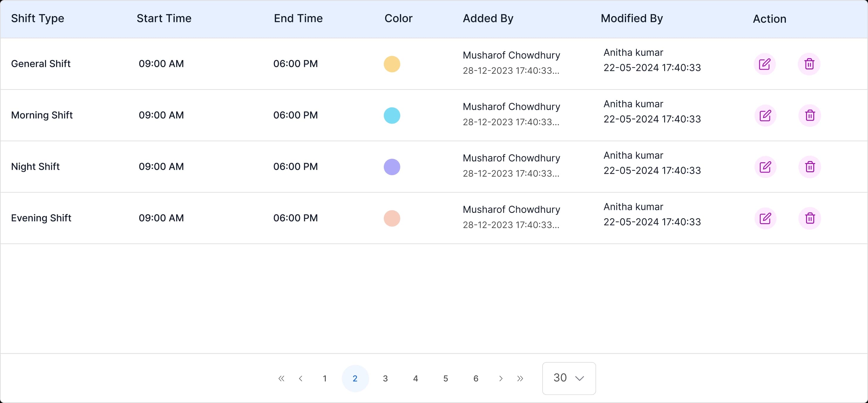The width and height of the screenshot is (868, 403).
Task: Edit the General Shift entry
Action: click(x=765, y=64)
